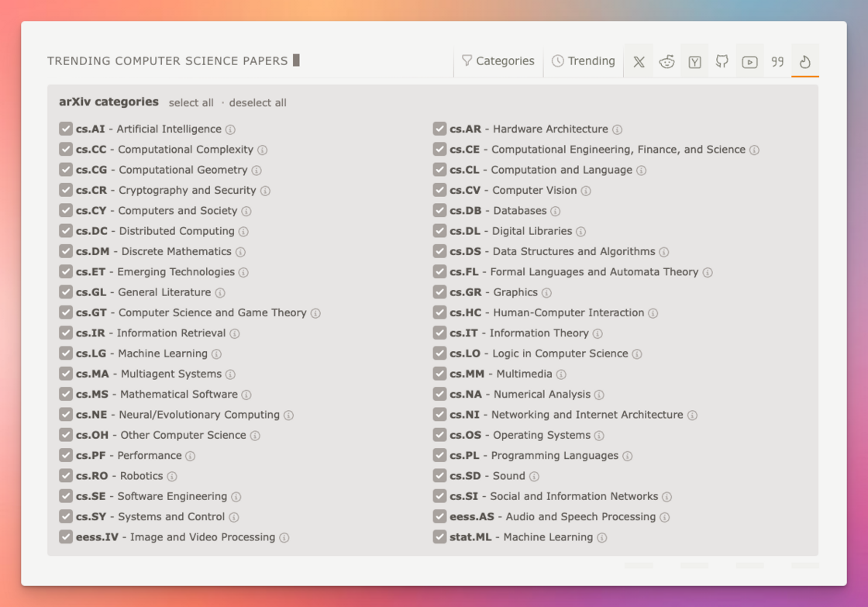Screen dimensions: 868x607
Task: Click the Hacker News Y icon
Action: tap(694, 62)
